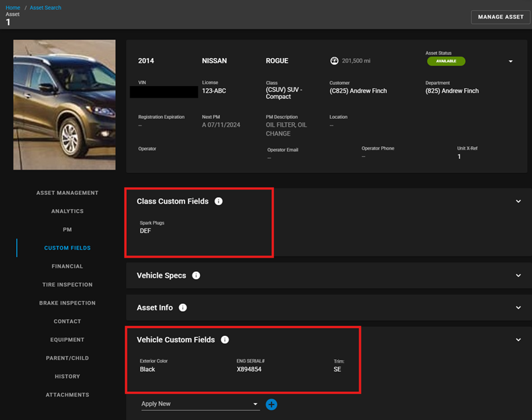Collapse the Class Custom Fields section chevron
Image resolution: width=532 pixels, height=420 pixels.
(x=518, y=201)
